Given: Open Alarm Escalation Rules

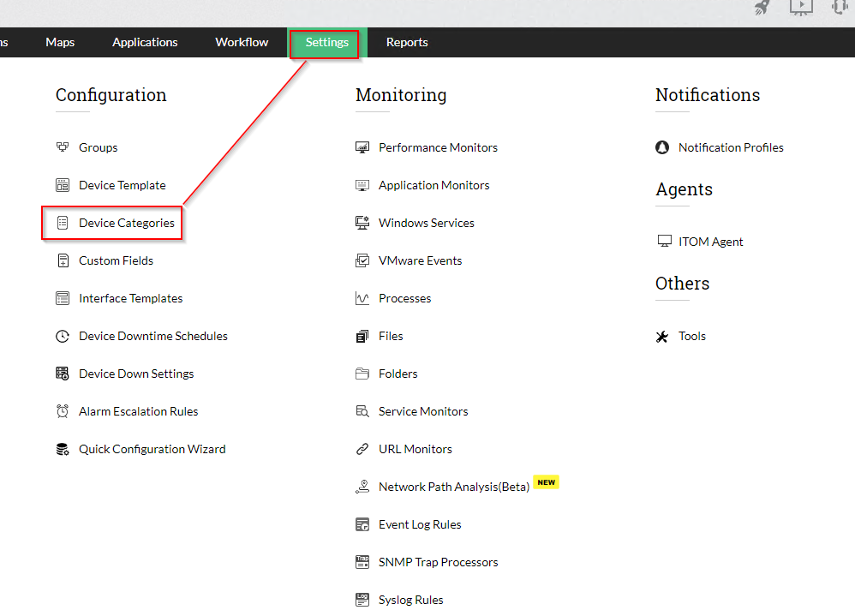Looking at the screenshot, I should point(139,411).
